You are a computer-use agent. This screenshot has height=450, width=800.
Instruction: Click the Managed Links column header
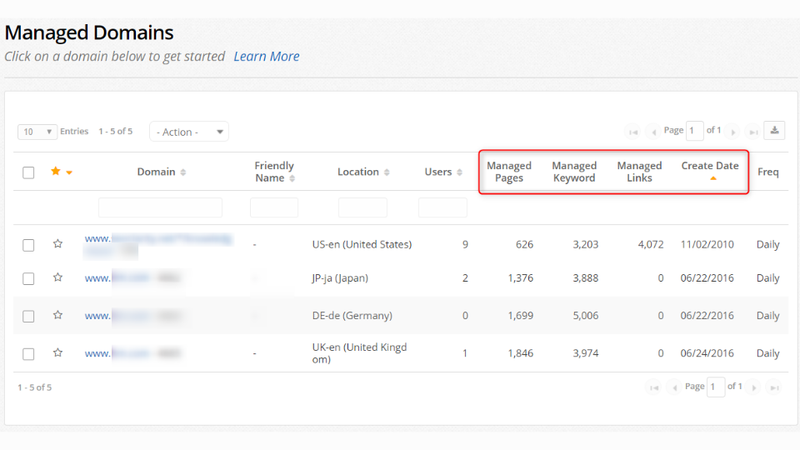click(x=639, y=172)
